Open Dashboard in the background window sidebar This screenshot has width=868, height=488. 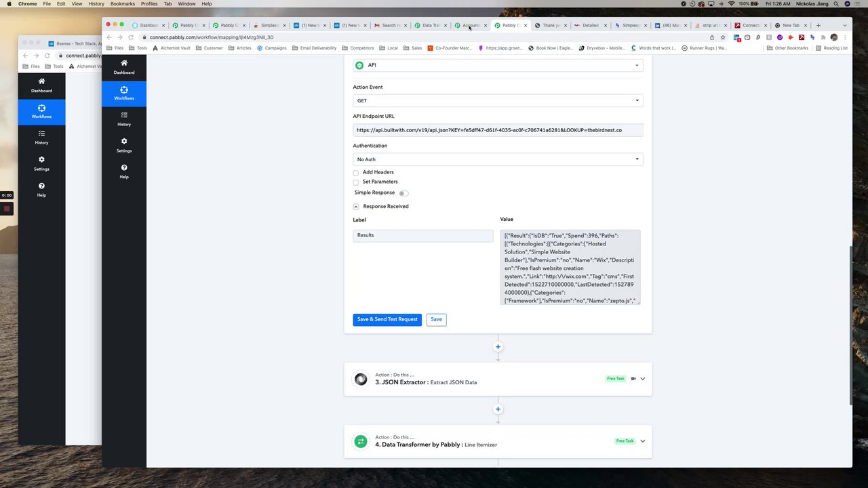pos(41,85)
